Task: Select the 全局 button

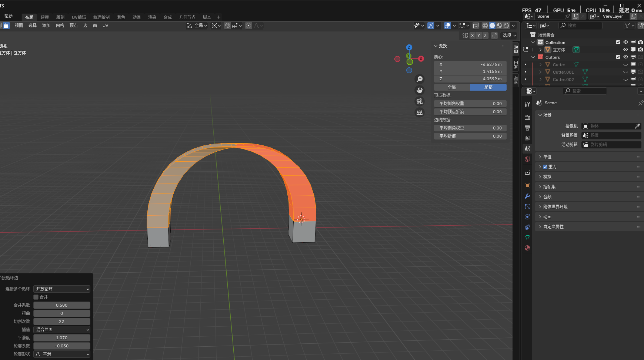Action: tap(452, 87)
